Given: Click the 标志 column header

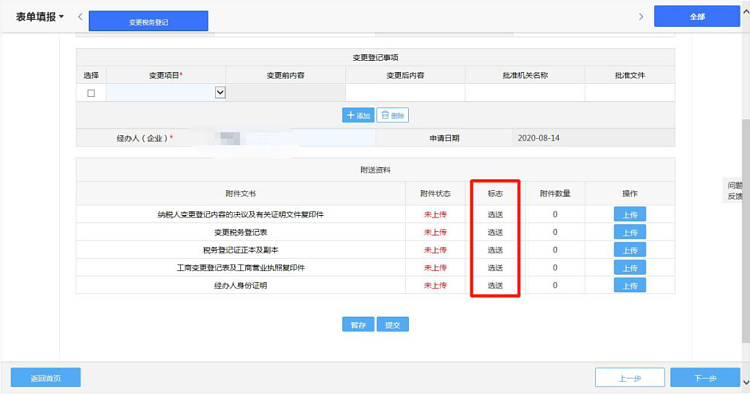Looking at the screenshot, I should pyautogui.click(x=495, y=194).
